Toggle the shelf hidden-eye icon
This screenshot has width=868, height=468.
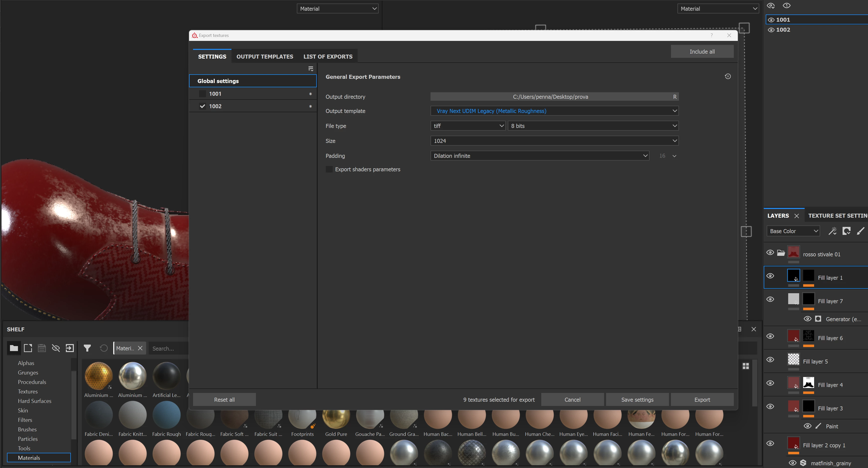(56, 348)
